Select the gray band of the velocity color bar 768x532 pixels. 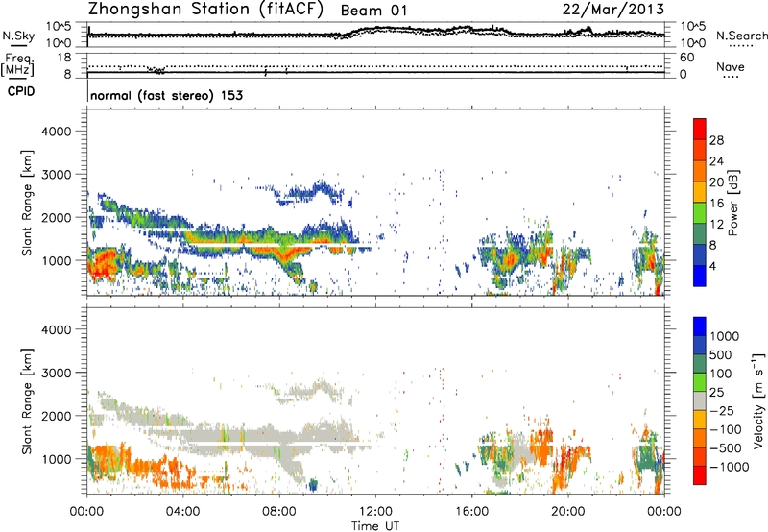click(x=700, y=401)
